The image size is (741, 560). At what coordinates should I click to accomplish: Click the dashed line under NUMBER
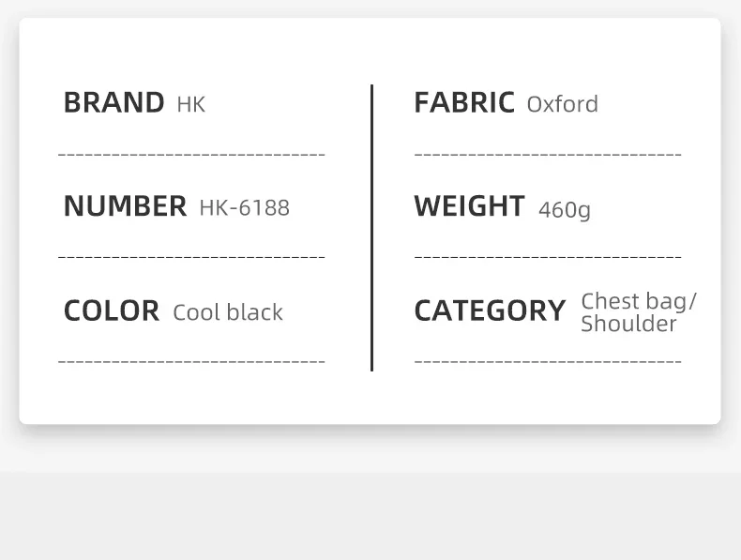click(191, 256)
